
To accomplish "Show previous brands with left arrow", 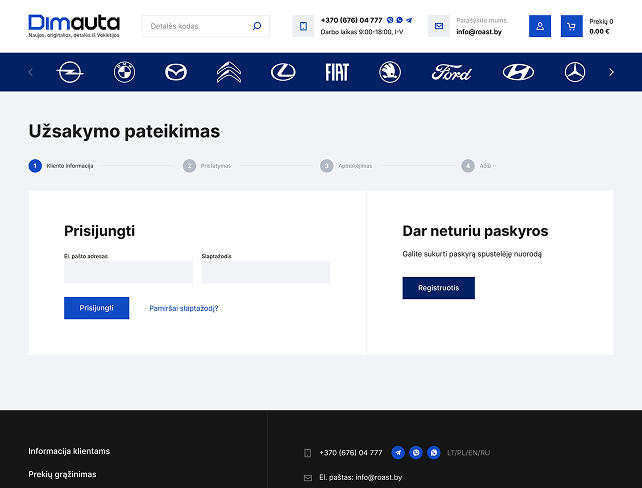I will point(31,72).
